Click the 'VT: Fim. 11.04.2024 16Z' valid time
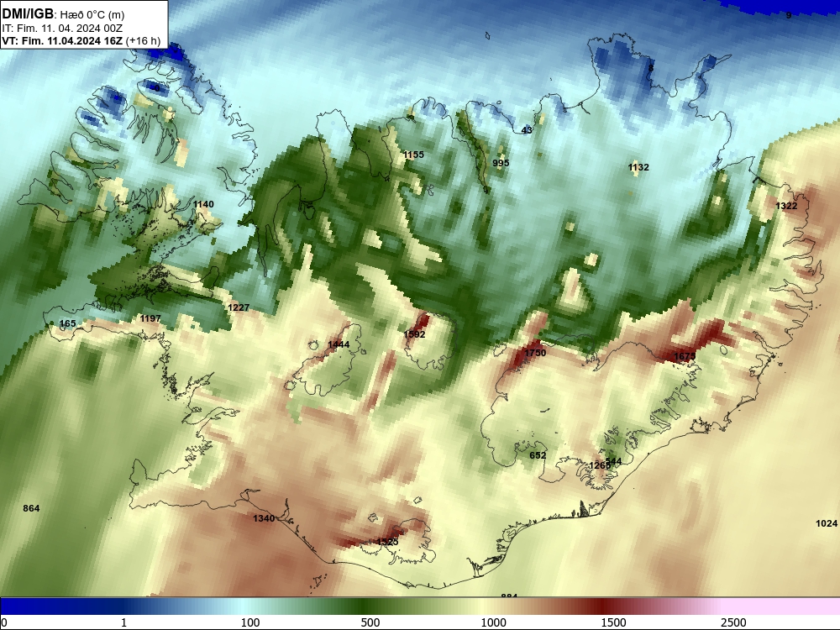 click(x=62, y=40)
